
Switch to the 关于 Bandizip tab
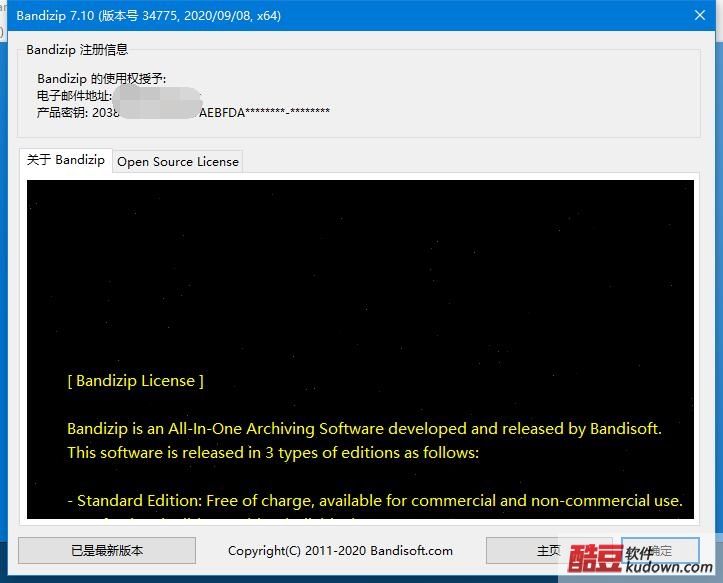point(66,160)
